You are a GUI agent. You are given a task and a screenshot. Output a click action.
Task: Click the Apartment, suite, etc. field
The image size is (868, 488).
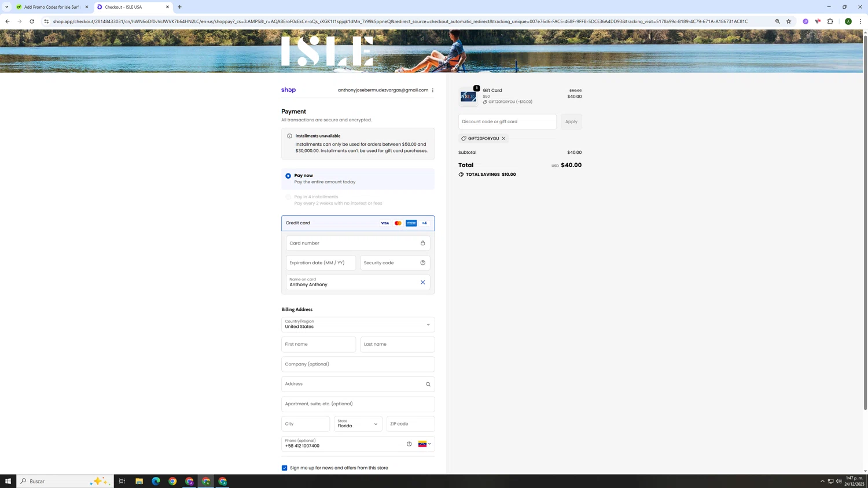[358, 404]
